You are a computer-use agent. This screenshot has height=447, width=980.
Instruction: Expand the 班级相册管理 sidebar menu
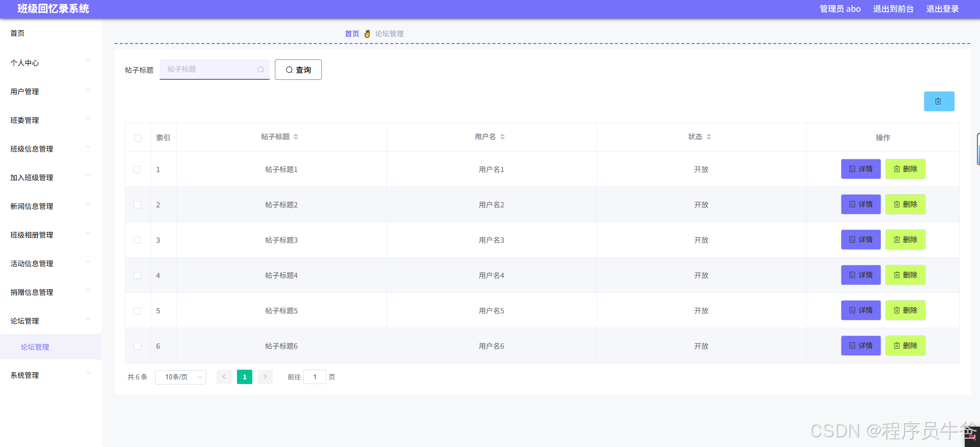[x=51, y=235]
